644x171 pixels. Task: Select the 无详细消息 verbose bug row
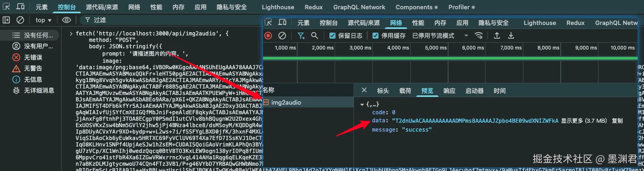[x=31, y=91]
